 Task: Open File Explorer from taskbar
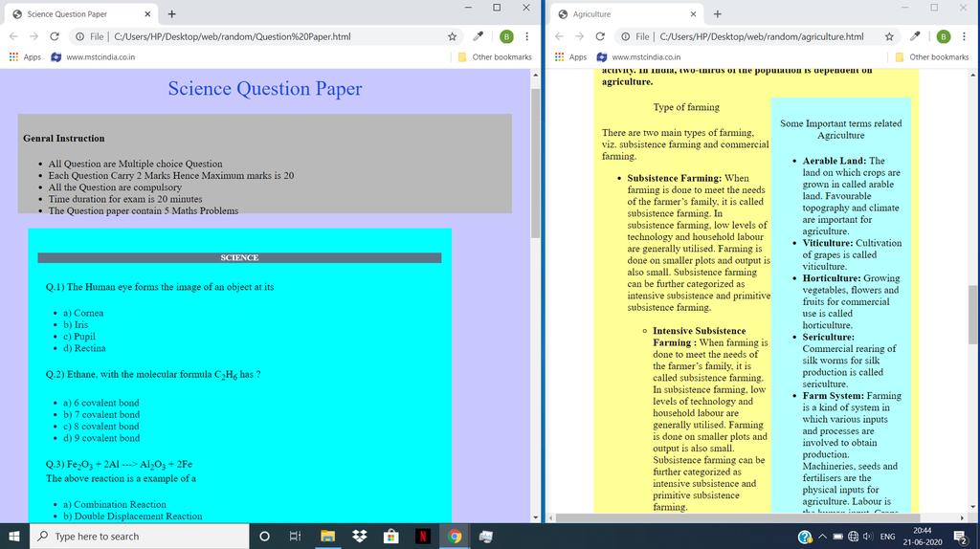(327, 536)
